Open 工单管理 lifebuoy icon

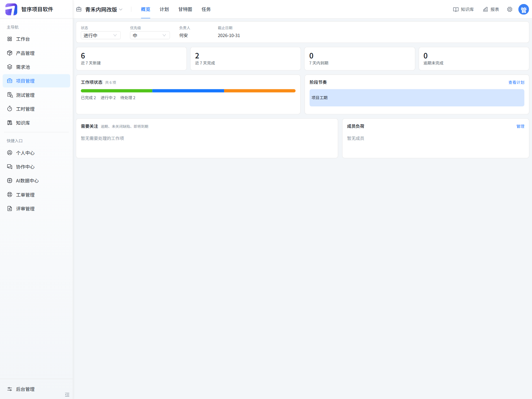[x=10, y=195]
